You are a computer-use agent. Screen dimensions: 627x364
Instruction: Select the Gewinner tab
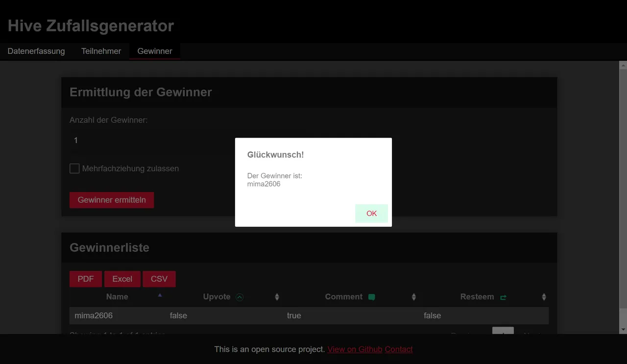point(155,51)
